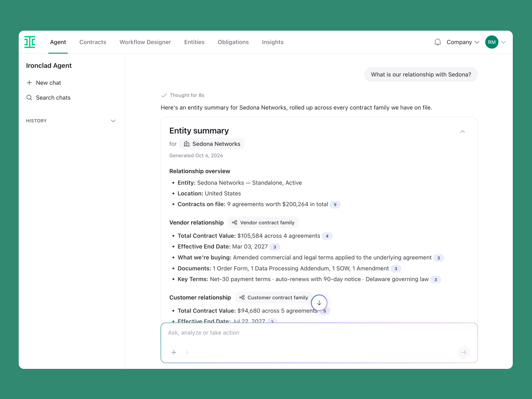The width and height of the screenshot is (532, 399).
Task: Click the user message about Sedona
Action: [421, 75]
